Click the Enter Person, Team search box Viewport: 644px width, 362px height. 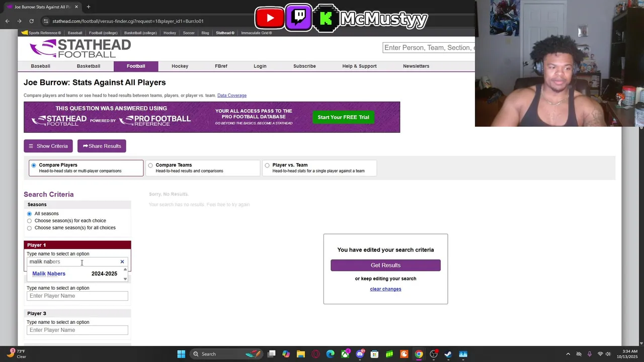tap(429, 48)
